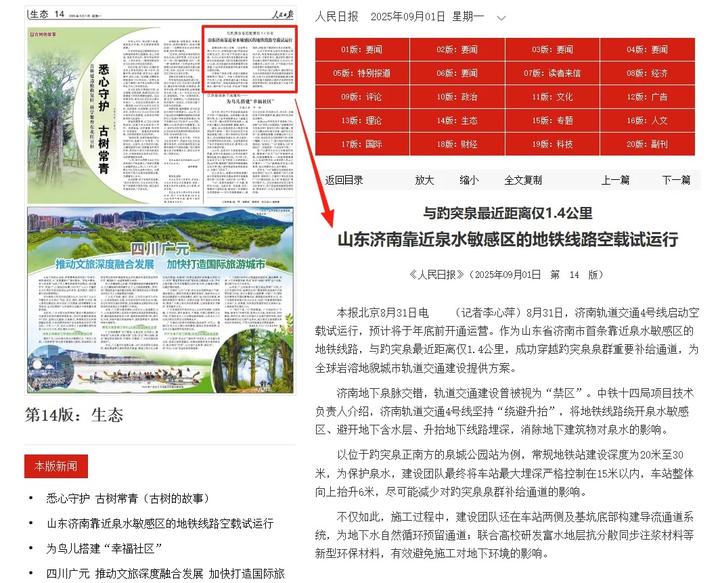Open 悉心守护 古树常青 article link
The height and width of the screenshot is (583, 720).
(129, 499)
